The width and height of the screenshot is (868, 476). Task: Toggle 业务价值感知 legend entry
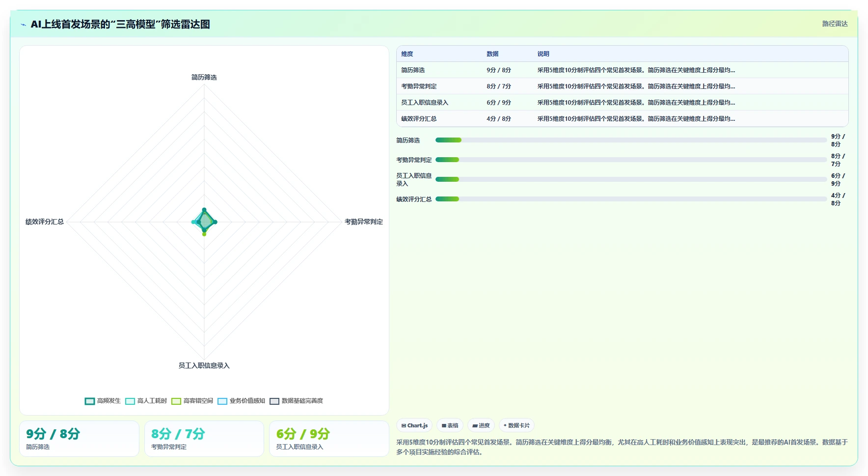(242, 401)
